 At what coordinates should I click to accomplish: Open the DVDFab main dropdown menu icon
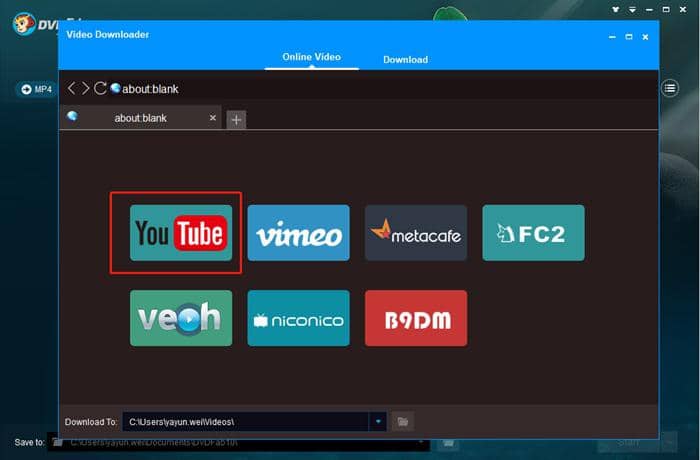[632, 9]
